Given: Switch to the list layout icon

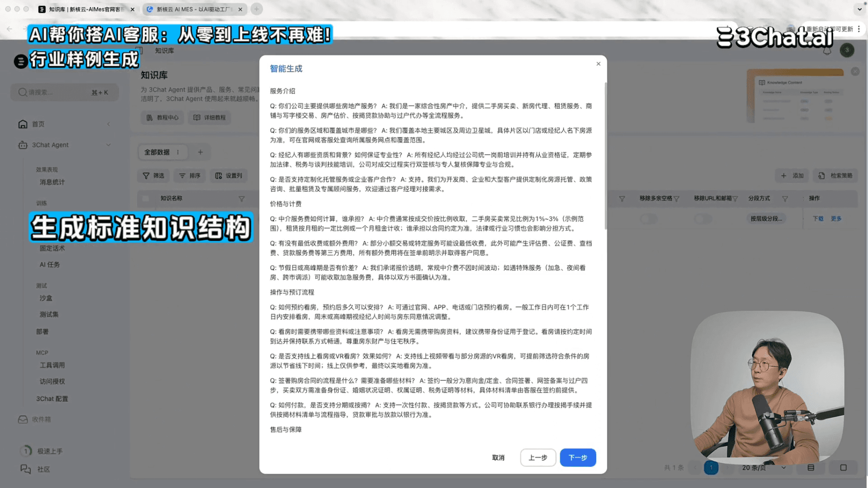Looking at the screenshot, I should pos(811,468).
